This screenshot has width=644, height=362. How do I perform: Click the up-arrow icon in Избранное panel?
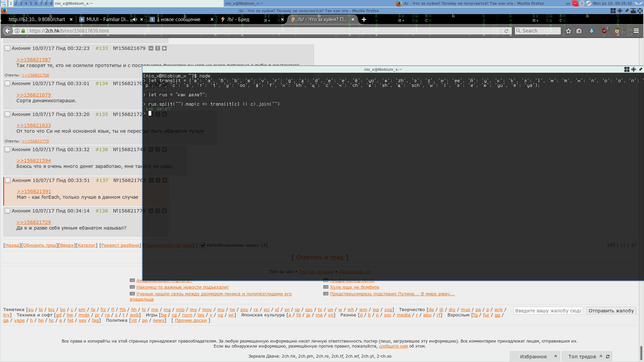click(555, 356)
